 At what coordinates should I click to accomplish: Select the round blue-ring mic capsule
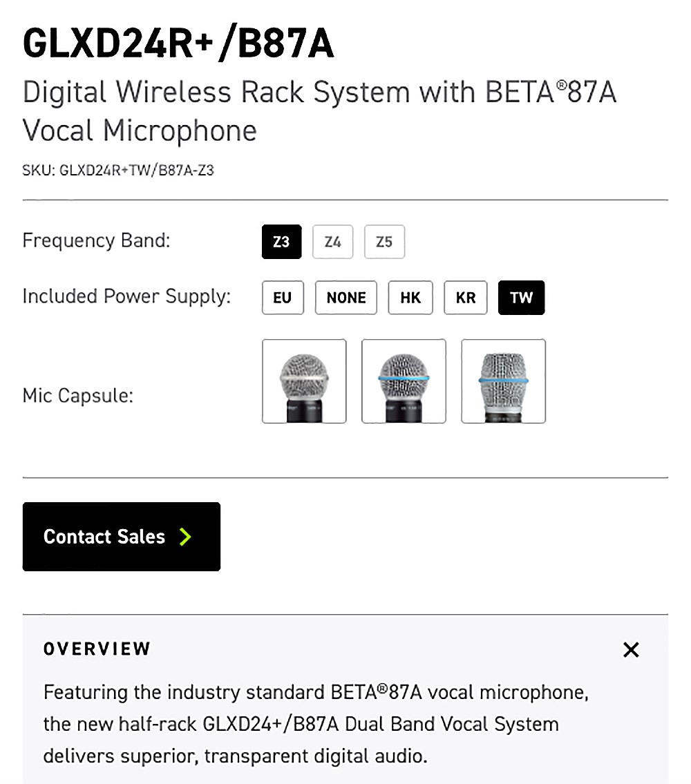click(404, 381)
